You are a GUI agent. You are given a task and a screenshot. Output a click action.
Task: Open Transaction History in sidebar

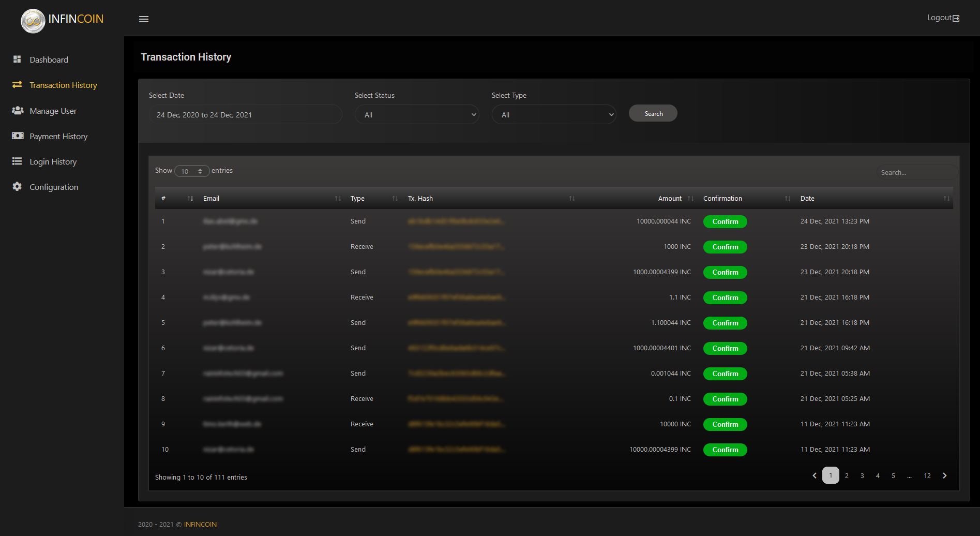pos(63,85)
